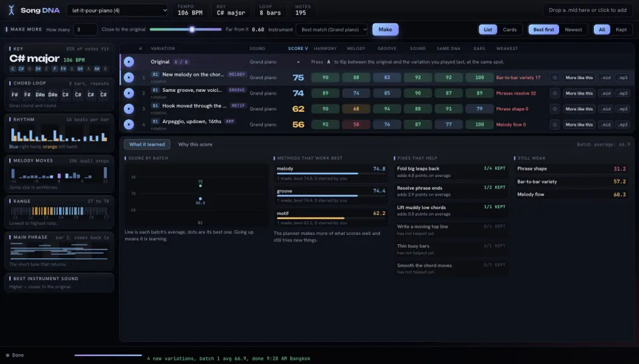The image size is (639, 364).
Task: Click More like this for Hook moved row
Action: 579,109
